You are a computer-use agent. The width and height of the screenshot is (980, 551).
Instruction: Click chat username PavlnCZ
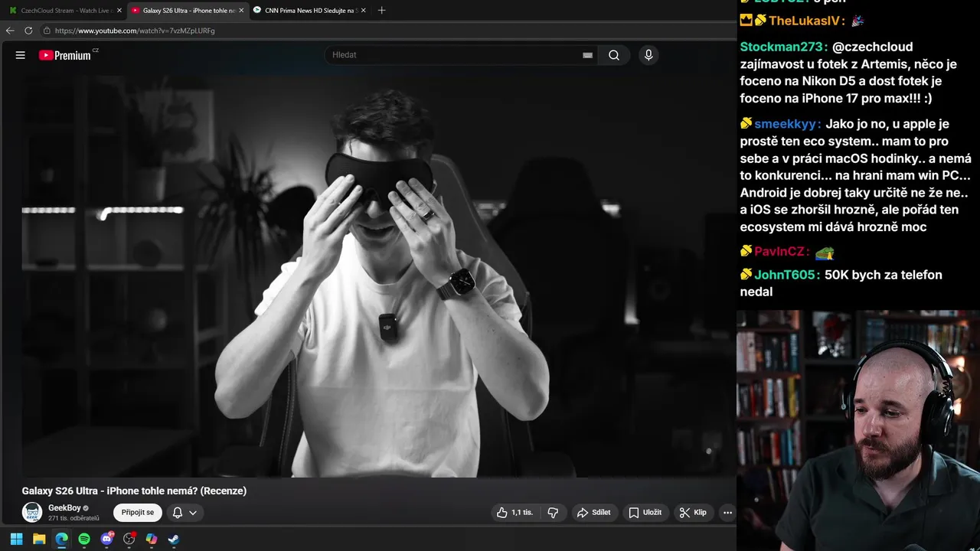tap(782, 252)
